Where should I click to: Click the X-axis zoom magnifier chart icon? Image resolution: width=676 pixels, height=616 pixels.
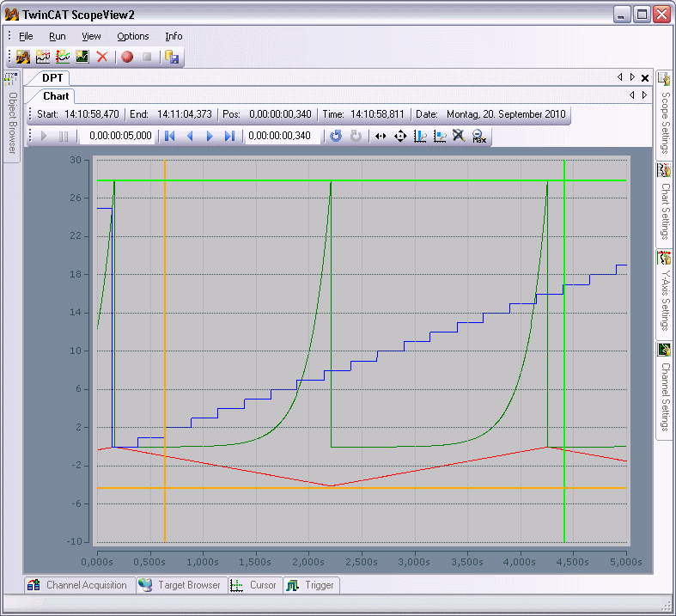(420, 137)
